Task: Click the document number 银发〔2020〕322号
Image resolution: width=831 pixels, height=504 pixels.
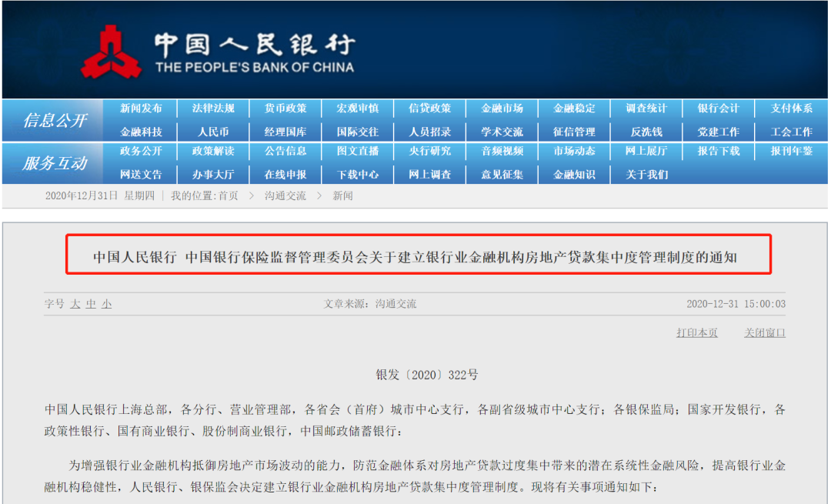Action: pos(426,375)
